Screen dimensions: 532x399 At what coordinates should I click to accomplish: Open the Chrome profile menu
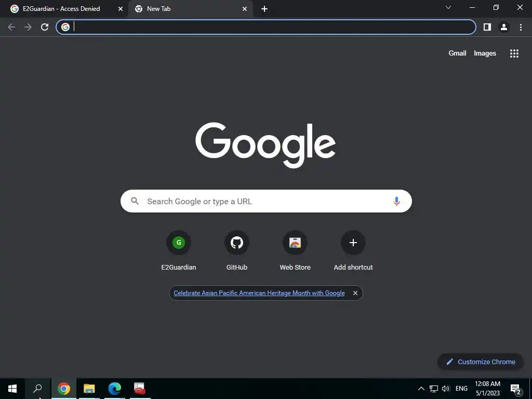click(504, 27)
